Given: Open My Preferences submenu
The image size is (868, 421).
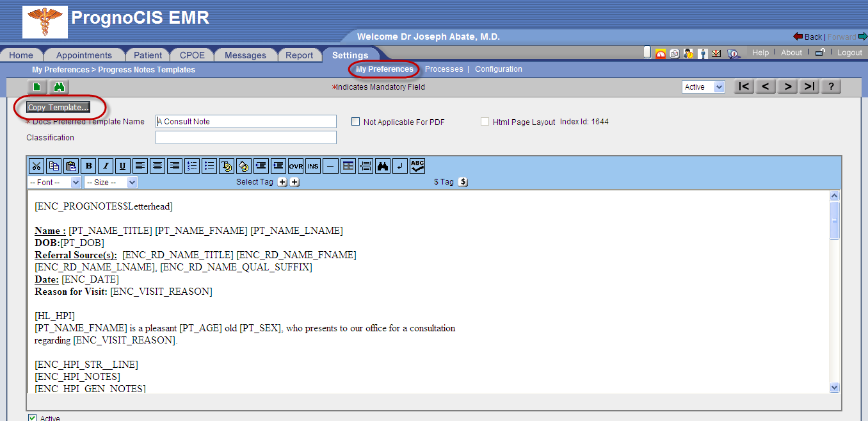Looking at the screenshot, I should point(385,69).
